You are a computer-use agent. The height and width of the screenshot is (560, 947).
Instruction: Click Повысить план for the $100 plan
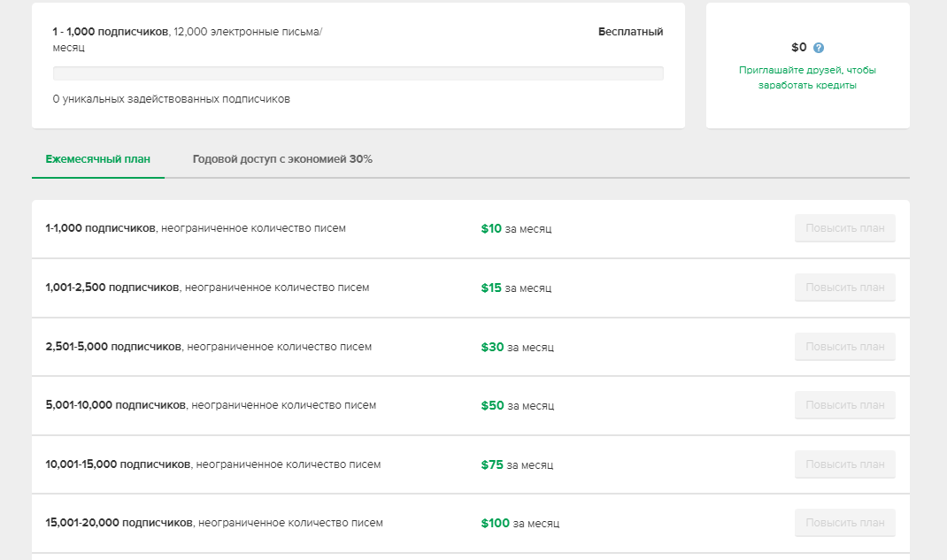pyautogui.click(x=845, y=523)
